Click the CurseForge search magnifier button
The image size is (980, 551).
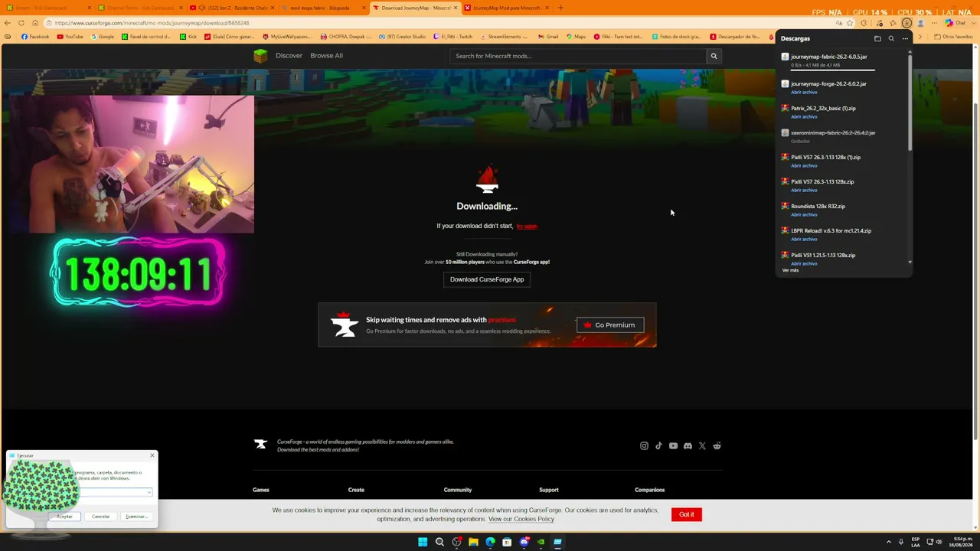pyautogui.click(x=714, y=56)
